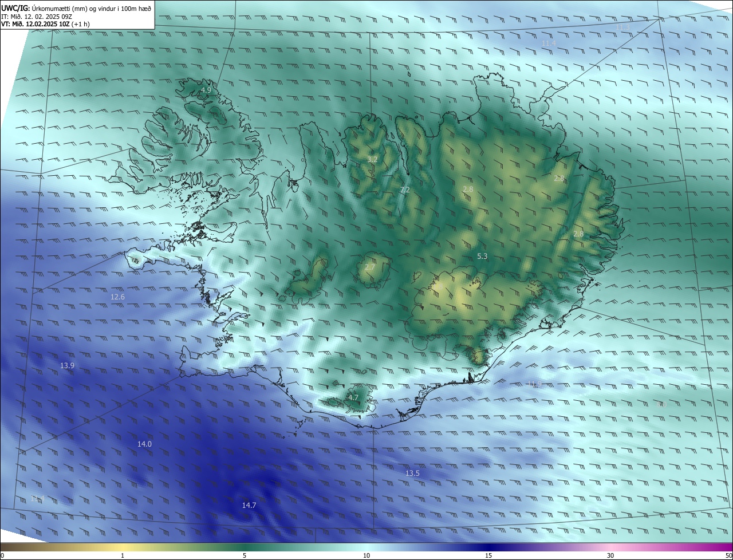
Task: Click the 5.3 value label on the map
Action: coord(482,256)
